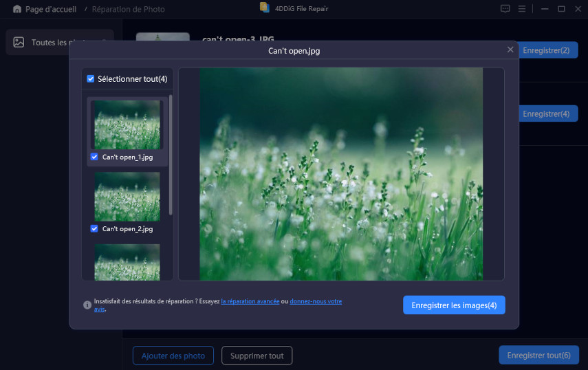
Task: Click the 4DDiG File Repair logo icon
Action: [264, 8]
